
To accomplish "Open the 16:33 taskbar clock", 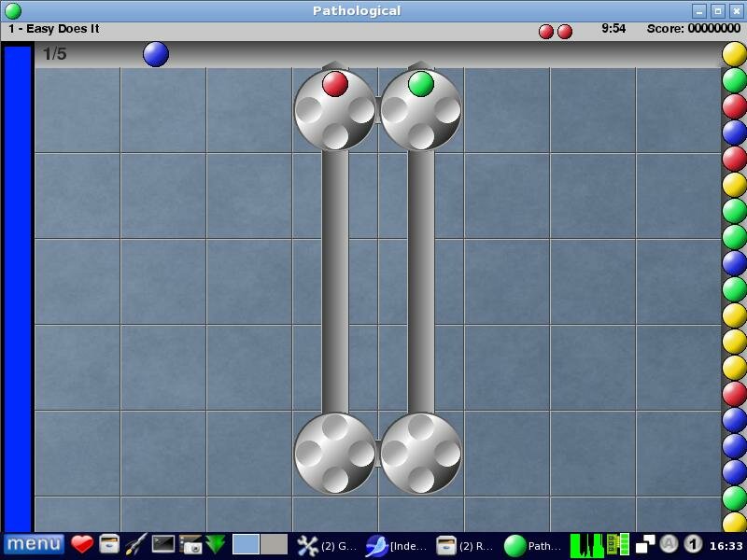I will (x=726, y=546).
